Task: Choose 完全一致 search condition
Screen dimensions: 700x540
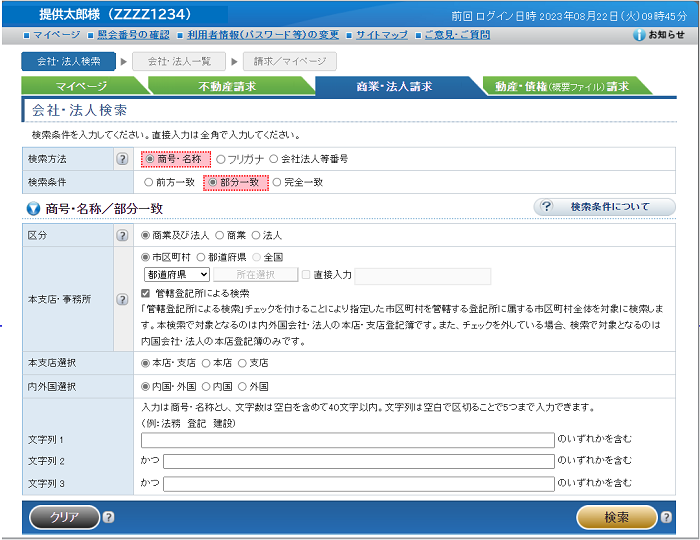Action: [x=277, y=182]
